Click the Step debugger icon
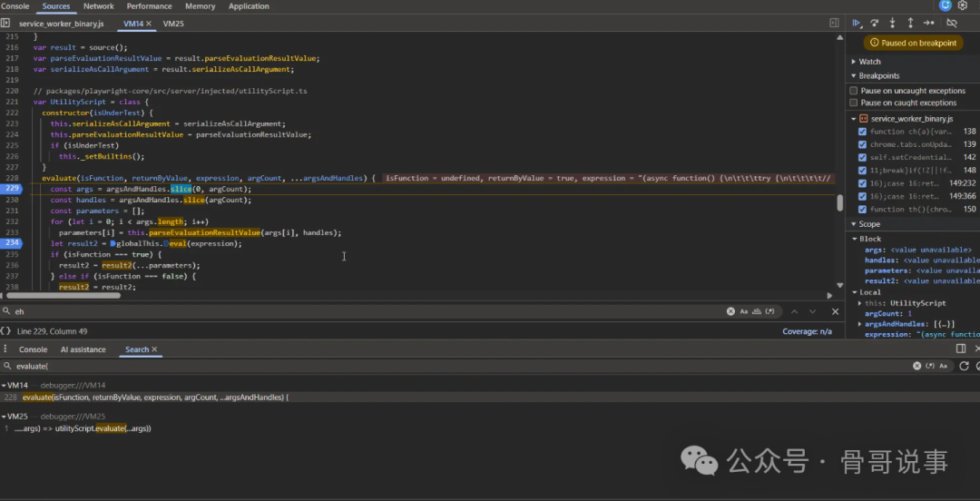This screenshot has height=501, width=980. coord(929,23)
